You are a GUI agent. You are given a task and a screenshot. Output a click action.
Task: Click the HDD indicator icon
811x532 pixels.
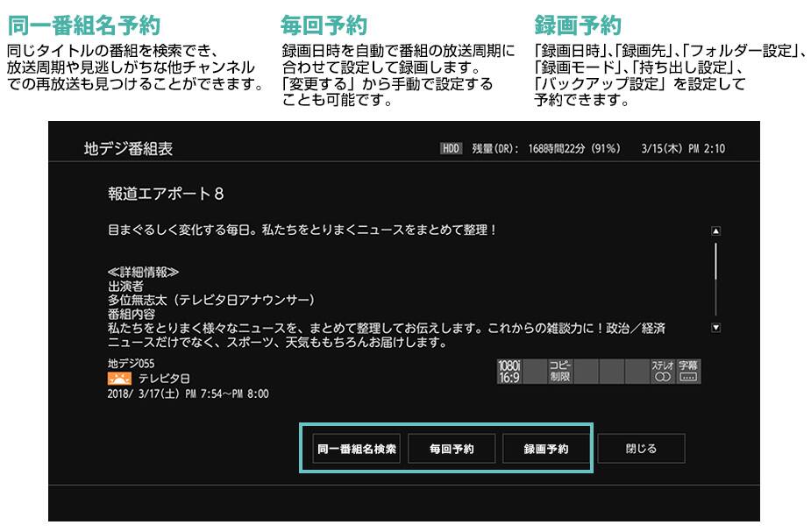451,149
